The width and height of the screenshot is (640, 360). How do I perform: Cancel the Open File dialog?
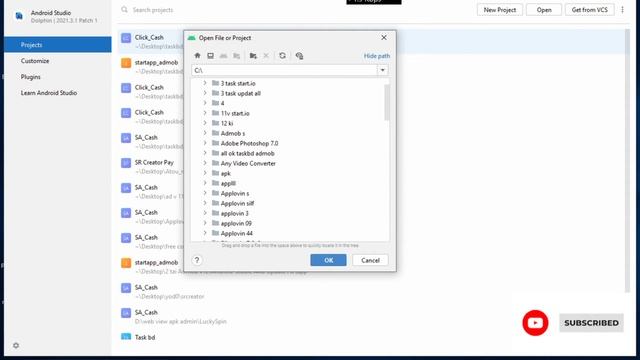[370, 260]
